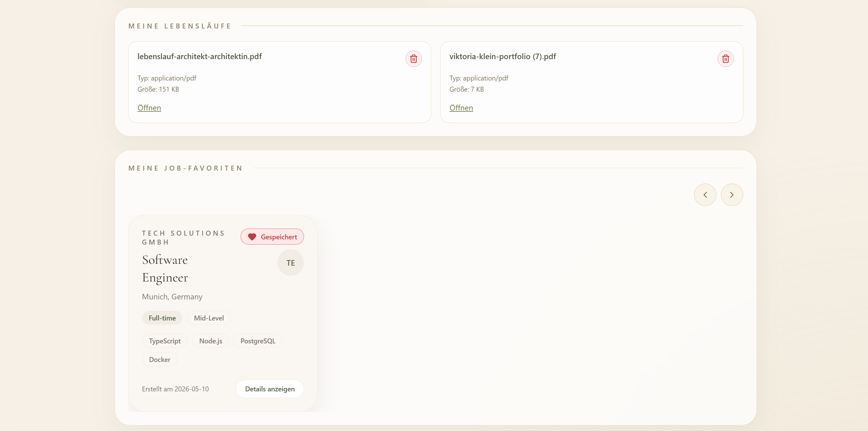Click the TE company avatar circle
The width and height of the screenshot is (868, 431).
pyautogui.click(x=290, y=263)
